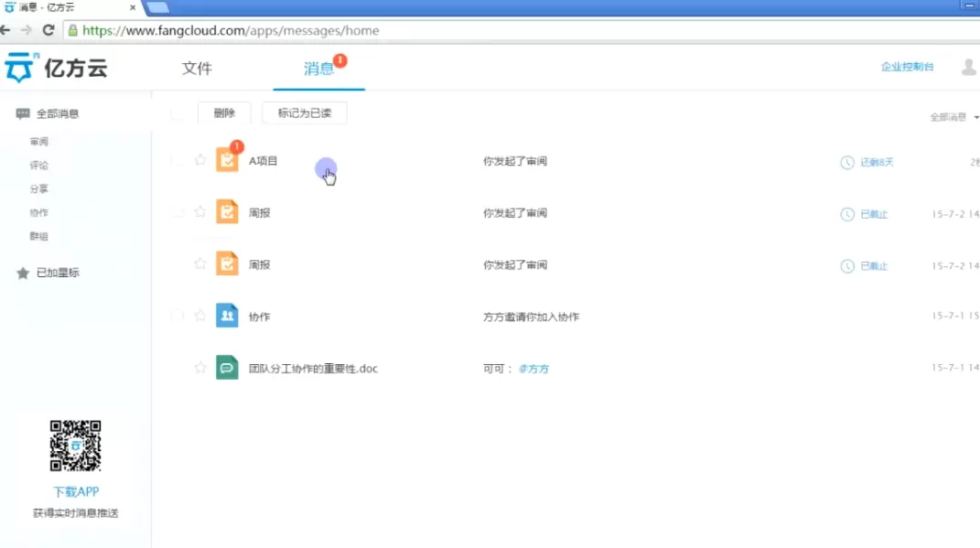Close the 消息 - 亿方云 browser tab
The image size is (980, 548).
point(133,7)
